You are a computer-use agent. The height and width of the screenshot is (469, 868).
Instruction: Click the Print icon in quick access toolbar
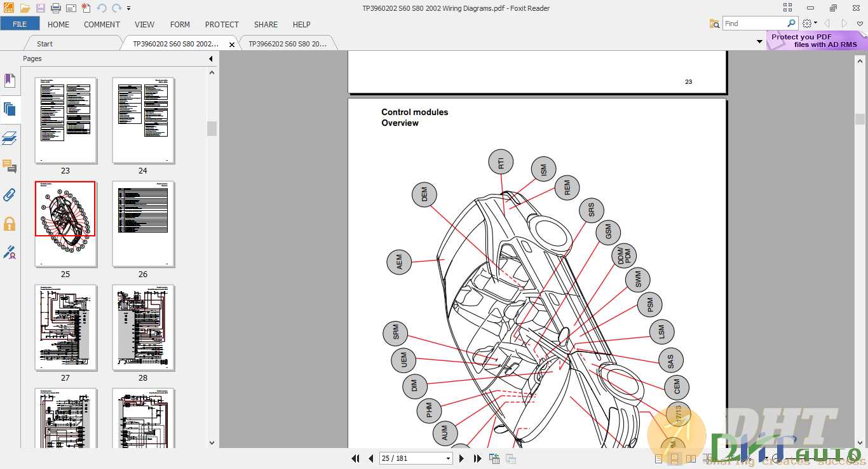click(x=56, y=8)
